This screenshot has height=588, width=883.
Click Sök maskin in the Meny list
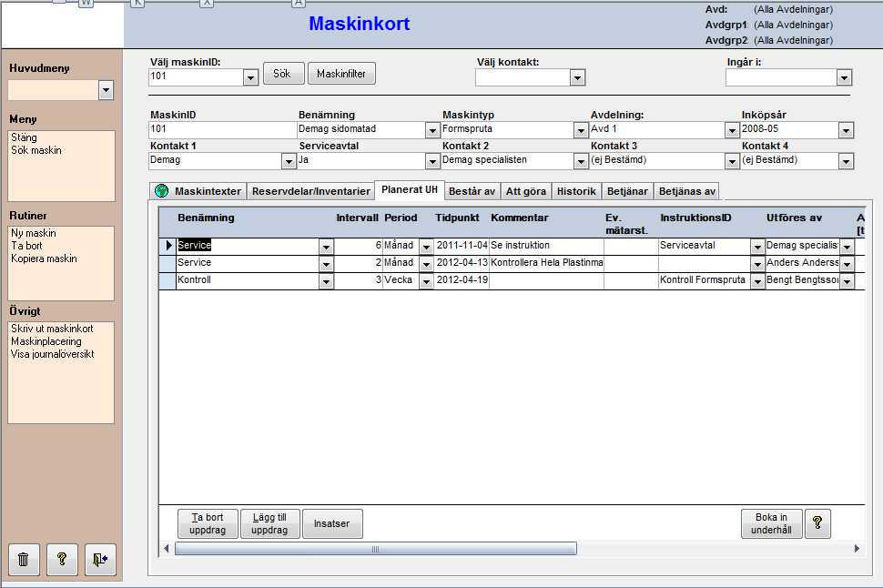tap(36, 150)
